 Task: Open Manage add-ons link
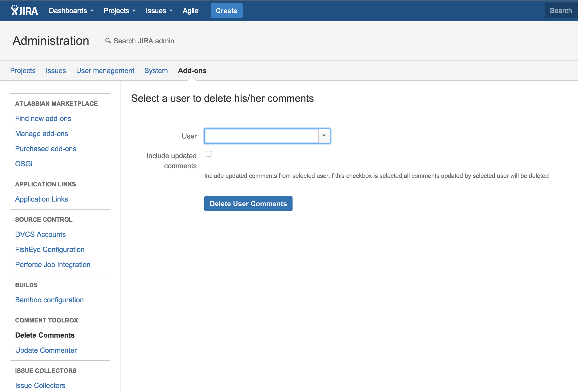click(x=42, y=134)
